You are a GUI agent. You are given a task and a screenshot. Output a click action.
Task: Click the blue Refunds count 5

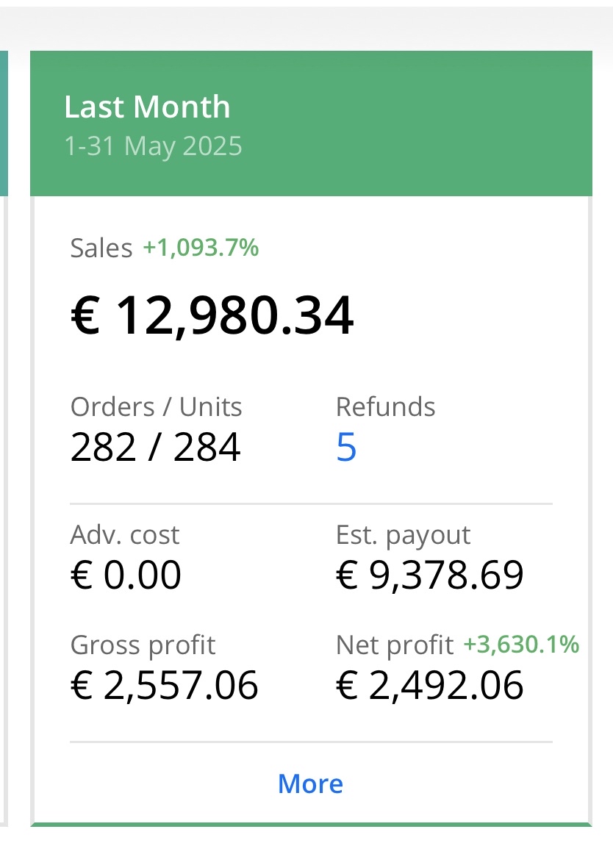click(x=346, y=448)
